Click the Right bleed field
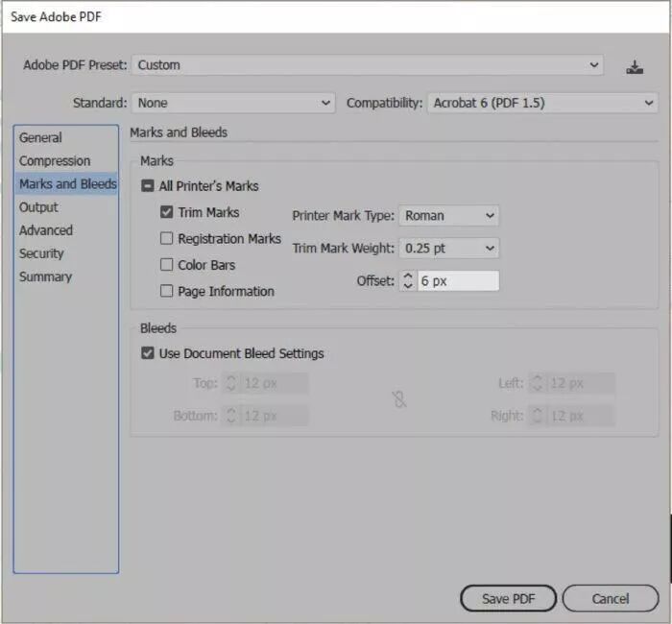 (x=581, y=416)
